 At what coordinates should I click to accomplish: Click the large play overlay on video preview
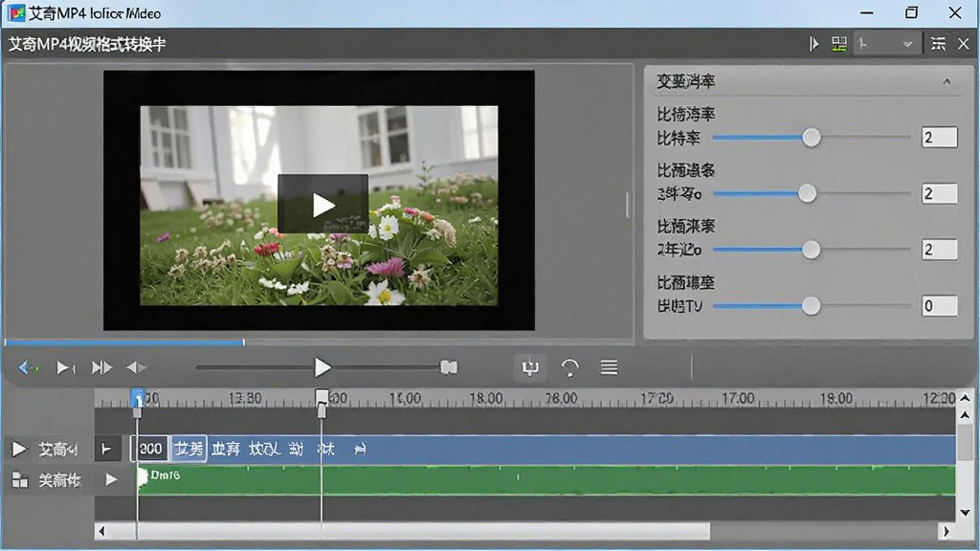pyautogui.click(x=323, y=205)
